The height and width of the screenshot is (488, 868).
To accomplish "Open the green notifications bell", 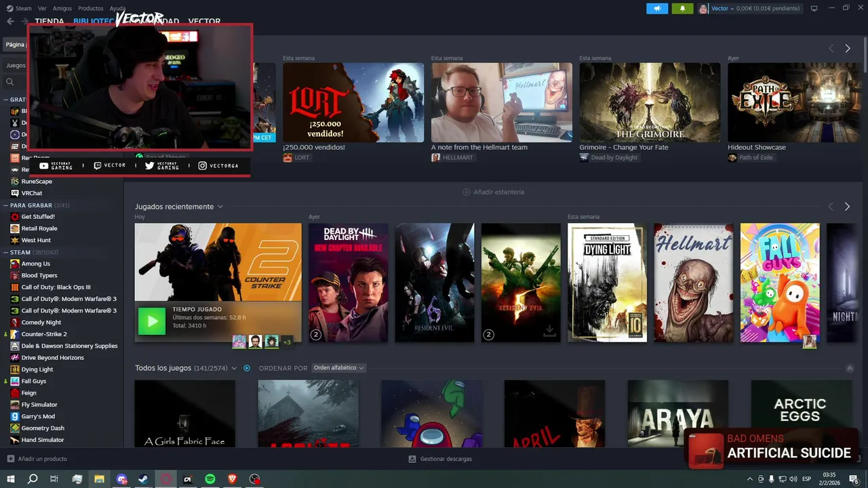I will tap(682, 8).
